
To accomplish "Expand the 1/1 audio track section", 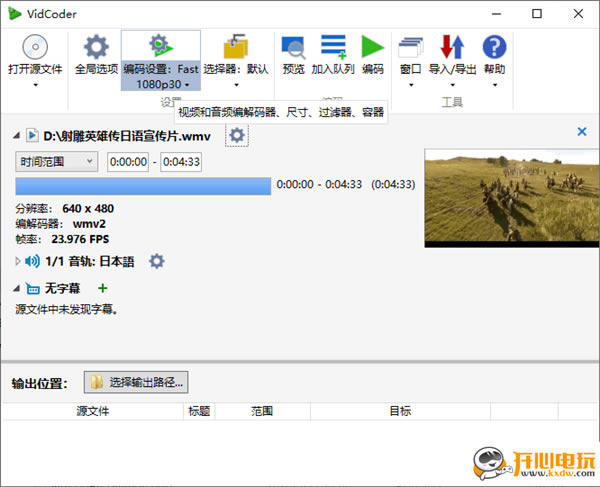I will (18, 261).
